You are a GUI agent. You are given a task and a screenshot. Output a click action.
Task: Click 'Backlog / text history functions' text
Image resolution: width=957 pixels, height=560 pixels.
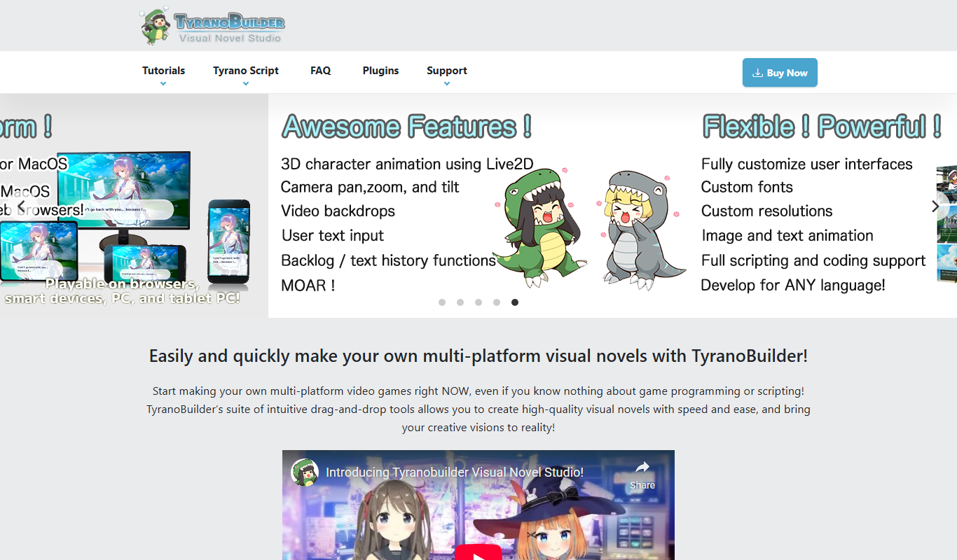[389, 260]
